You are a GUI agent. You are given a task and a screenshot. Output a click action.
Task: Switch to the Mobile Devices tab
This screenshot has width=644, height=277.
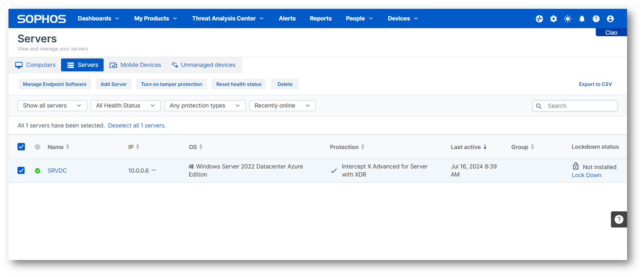click(135, 65)
